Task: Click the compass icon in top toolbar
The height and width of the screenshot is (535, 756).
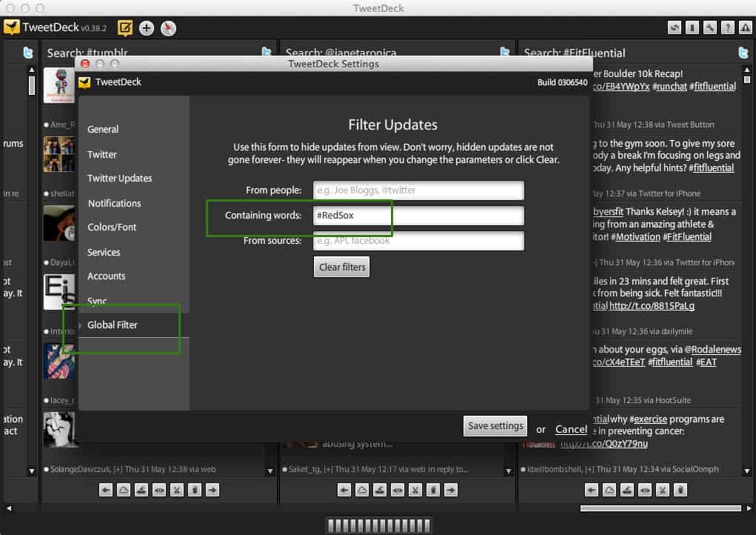Action: (x=168, y=28)
